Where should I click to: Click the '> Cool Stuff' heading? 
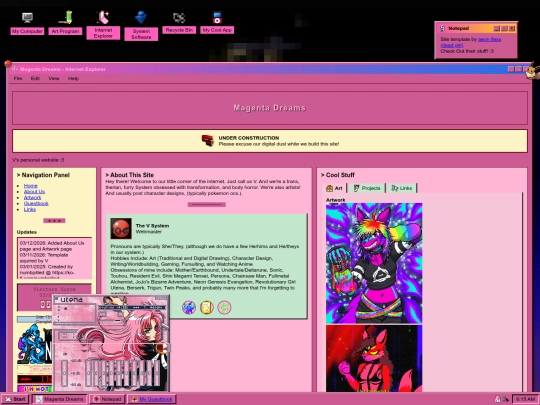(338, 175)
